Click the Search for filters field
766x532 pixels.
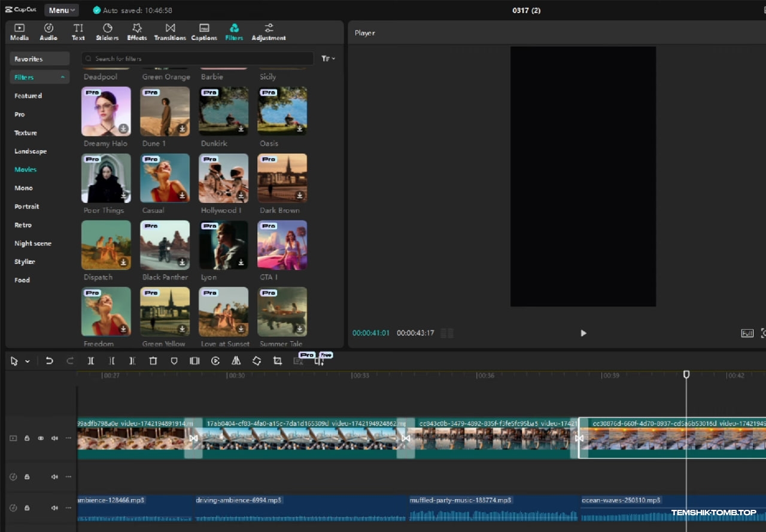(x=197, y=59)
